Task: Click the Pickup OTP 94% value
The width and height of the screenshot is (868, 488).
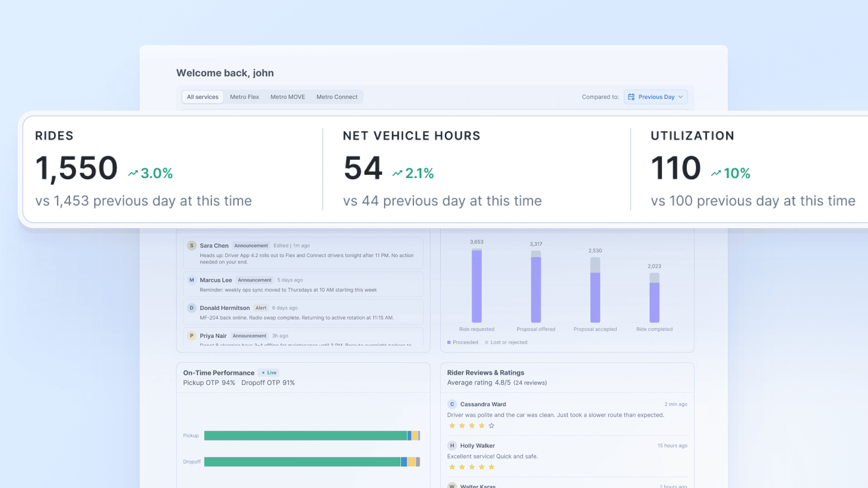Action: tap(209, 383)
